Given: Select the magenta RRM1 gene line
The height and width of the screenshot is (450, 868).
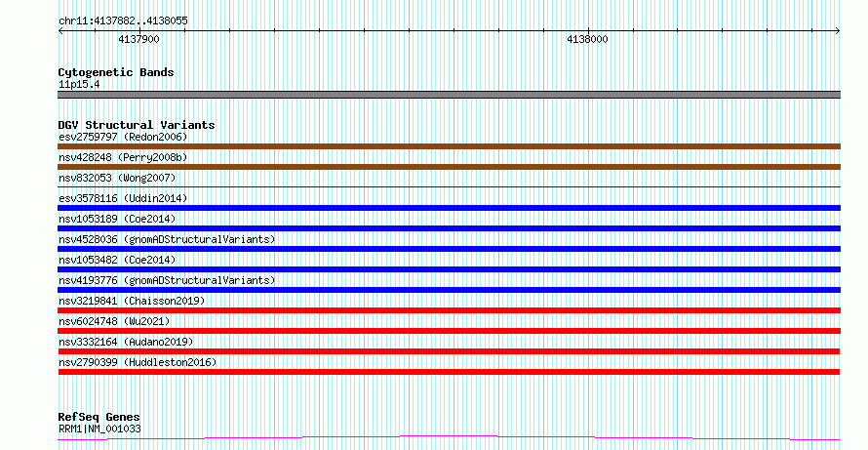Looking at the screenshot, I should [x=449, y=438].
